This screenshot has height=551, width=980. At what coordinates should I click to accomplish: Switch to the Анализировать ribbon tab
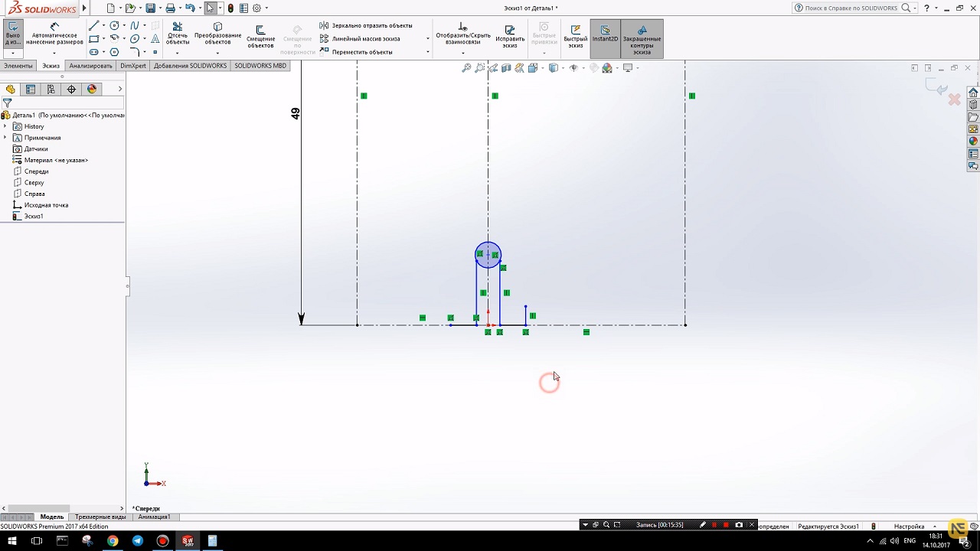tap(90, 66)
